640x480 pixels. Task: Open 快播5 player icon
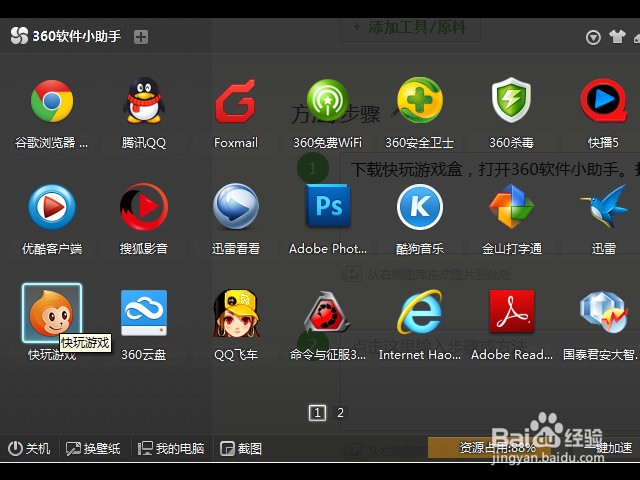coord(604,100)
